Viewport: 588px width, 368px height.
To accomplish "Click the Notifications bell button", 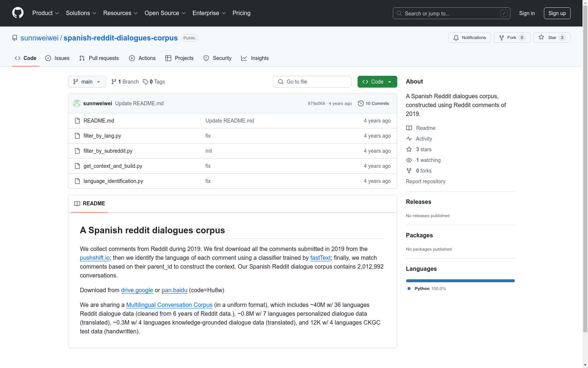I will [x=470, y=38].
